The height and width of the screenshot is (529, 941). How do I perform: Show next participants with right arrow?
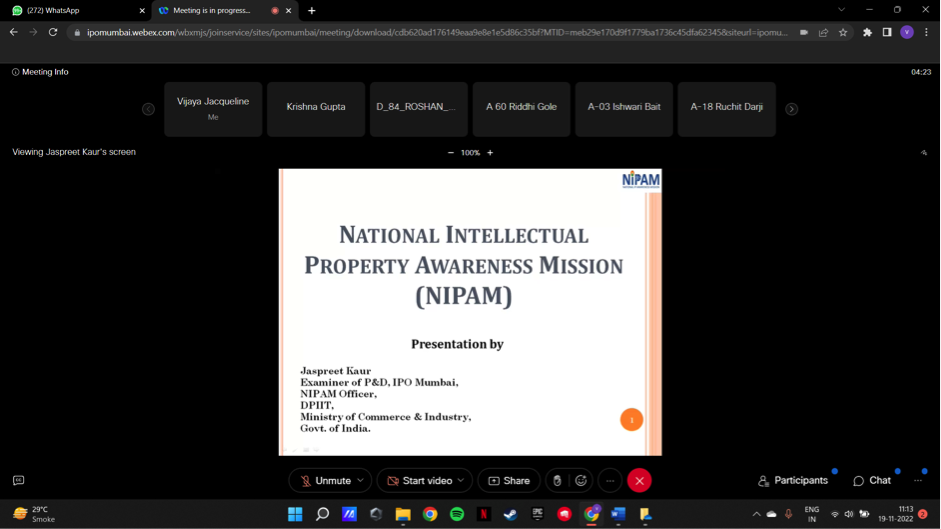tap(791, 109)
